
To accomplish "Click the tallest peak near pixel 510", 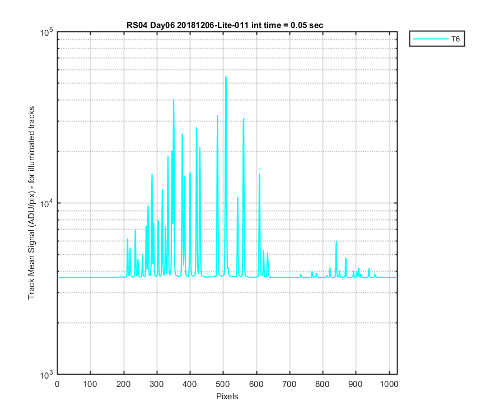I will 226,77.
